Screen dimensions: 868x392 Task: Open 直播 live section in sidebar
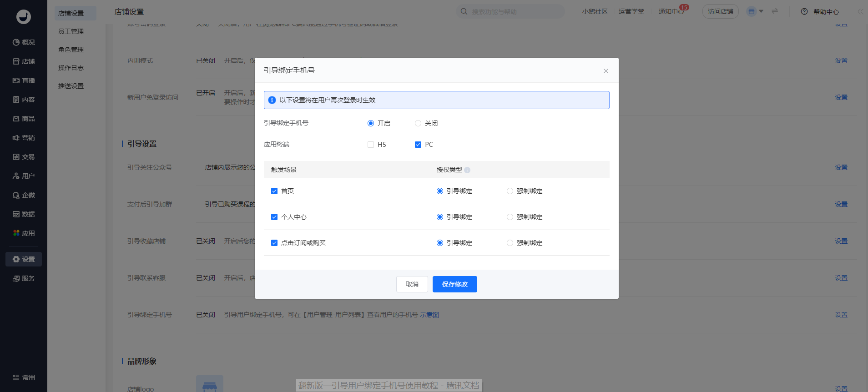pos(24,80)
